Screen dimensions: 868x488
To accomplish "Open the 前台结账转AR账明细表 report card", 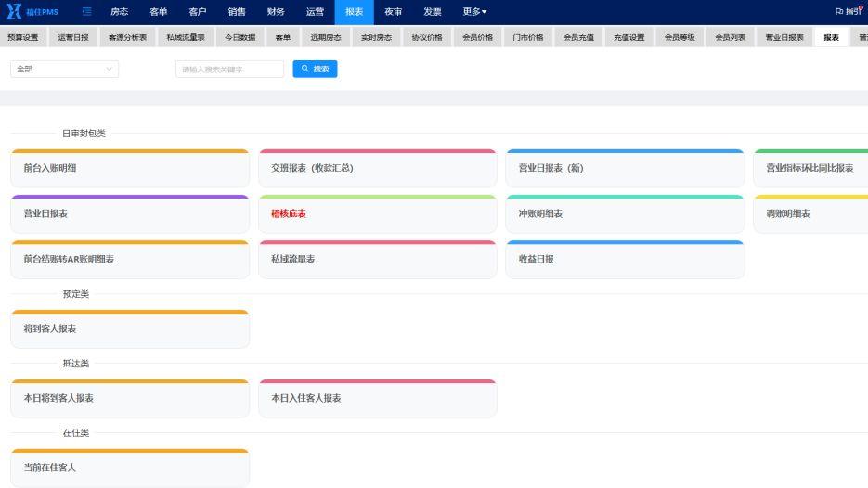I will tap(130, 259).
